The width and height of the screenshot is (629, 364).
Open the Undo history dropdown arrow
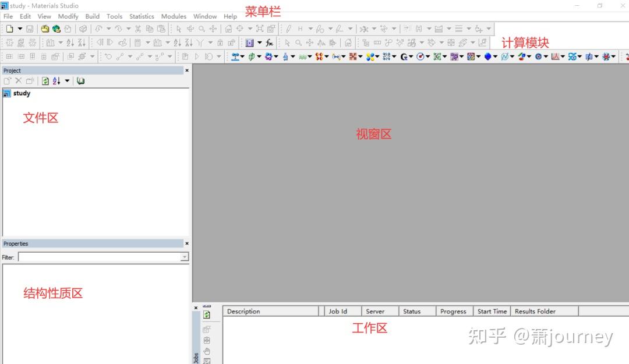109,28
